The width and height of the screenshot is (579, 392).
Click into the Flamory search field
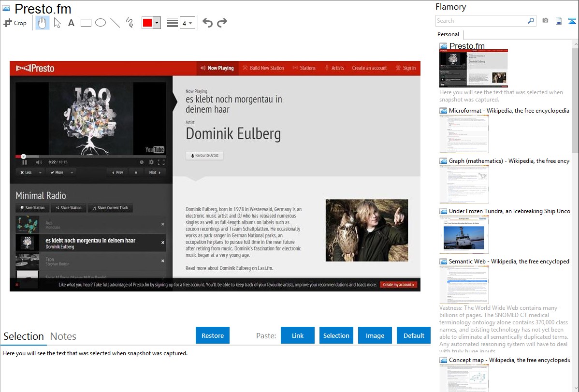pyautogui.click(x=481, y=21)
